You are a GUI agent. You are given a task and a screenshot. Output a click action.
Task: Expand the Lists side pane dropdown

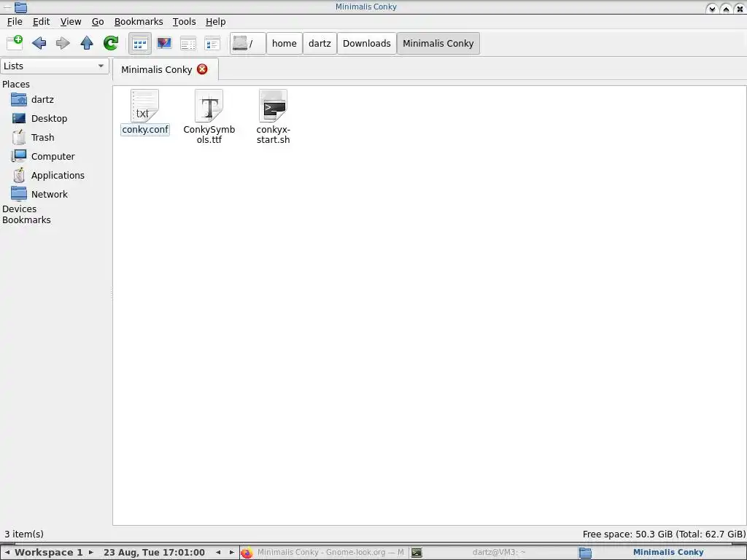[x=54, y=66]
